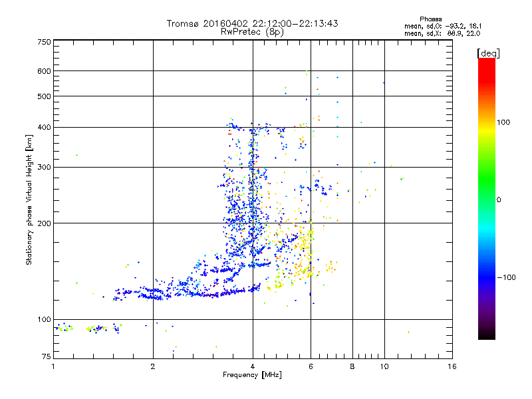Click the y-axis tick label '750'
The height and width of the screenshot is (399, 532).
coord(44,42)
